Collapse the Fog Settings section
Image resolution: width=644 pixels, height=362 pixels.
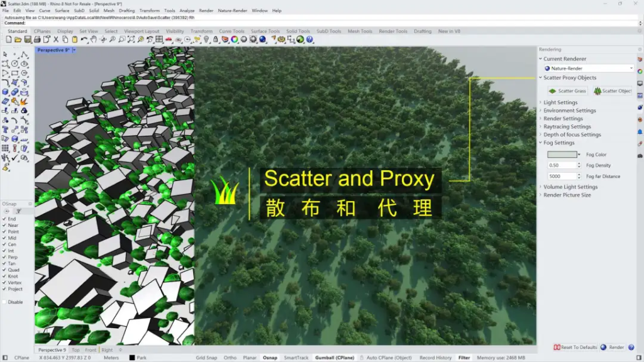click(558, 143)
